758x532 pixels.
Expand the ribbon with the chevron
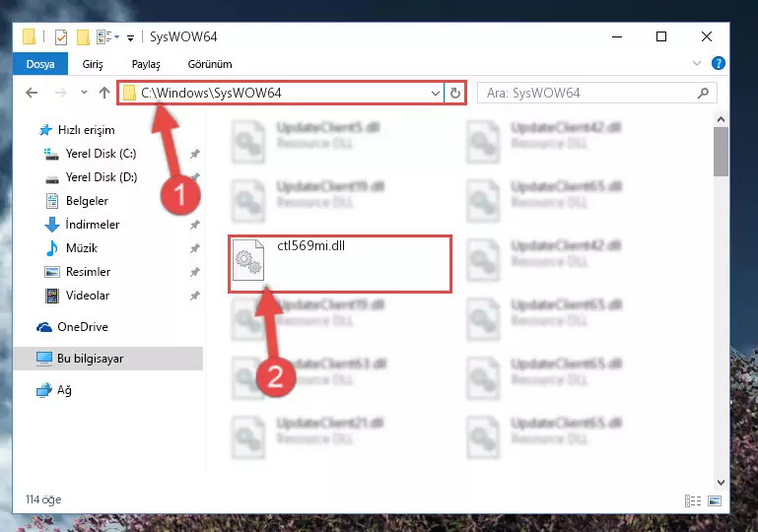click(x=697, y=63)
